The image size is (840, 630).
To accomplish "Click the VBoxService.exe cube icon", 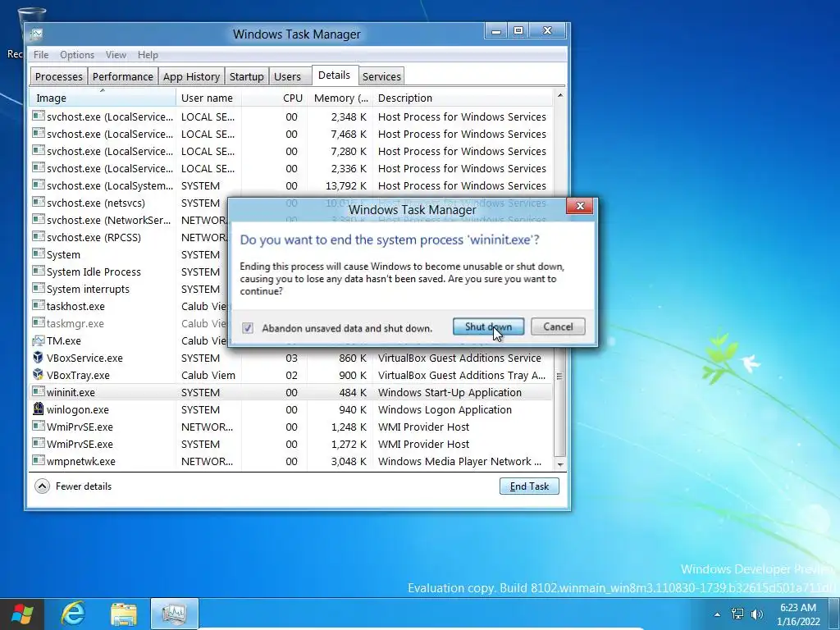I will click(38, 358).
